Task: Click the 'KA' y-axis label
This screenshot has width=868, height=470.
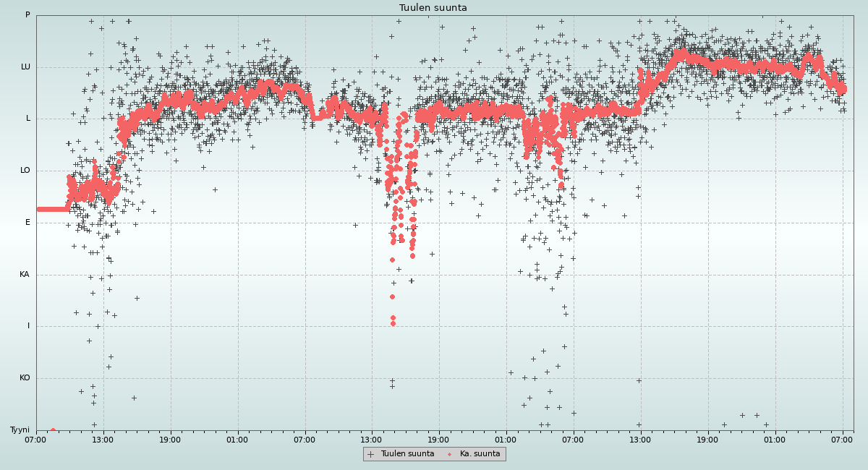Action: (25, 275)
